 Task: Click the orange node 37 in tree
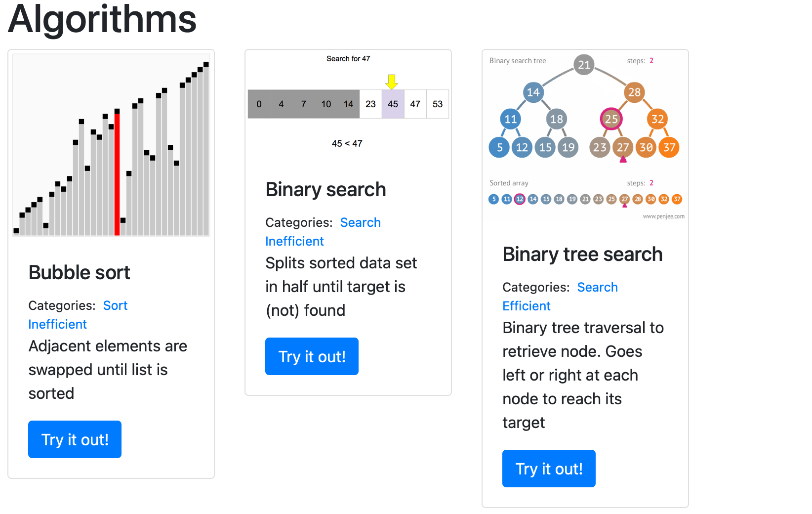669,147
